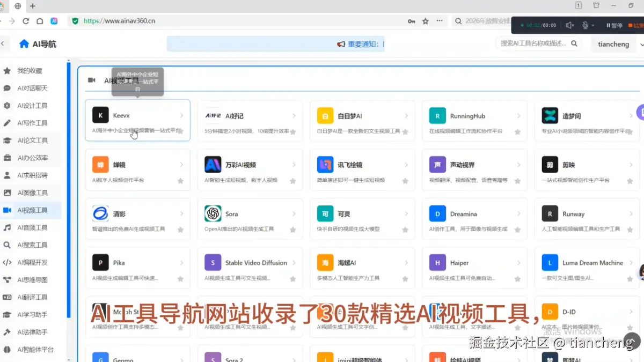Click the 剪映 scissors logo icon
The height and width of the screenshot is (362, 644).
pos(550,164)
